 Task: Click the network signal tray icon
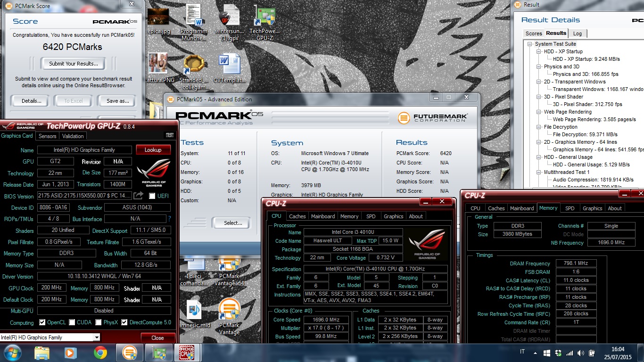570,353
